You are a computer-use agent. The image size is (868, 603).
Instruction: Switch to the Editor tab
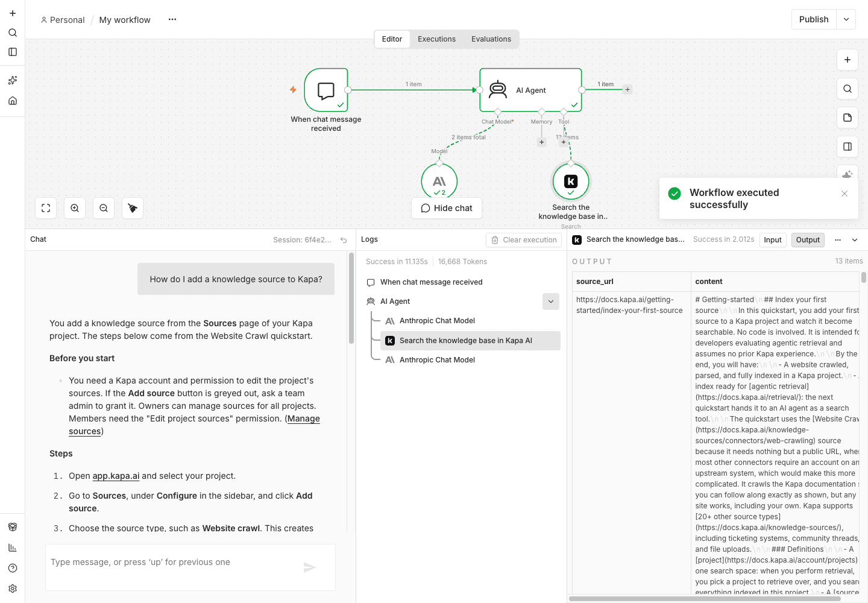click(x=392, y=39)
